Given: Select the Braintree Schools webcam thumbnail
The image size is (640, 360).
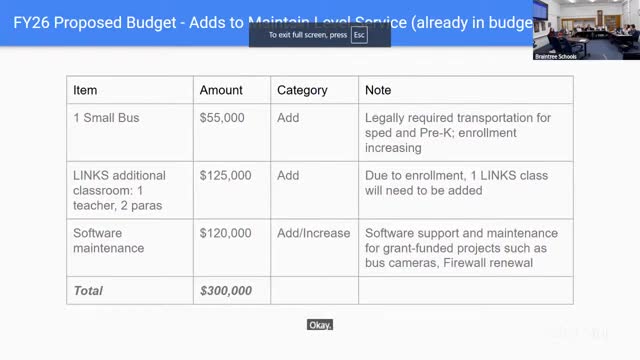Looking at the screenshot, I should pos(586,30).
